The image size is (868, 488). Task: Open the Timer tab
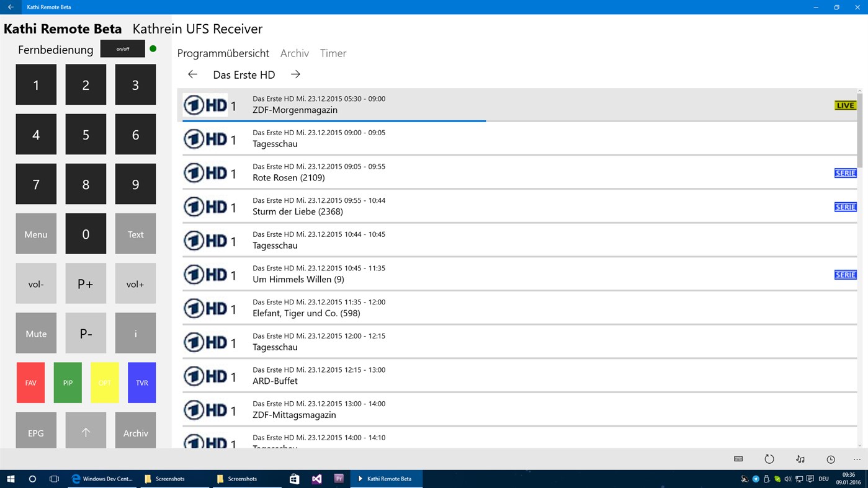(333, 53)
